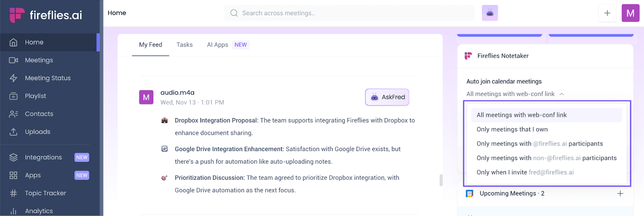
Task: Click the fireflies.ai logo
Action: [45, 15]
